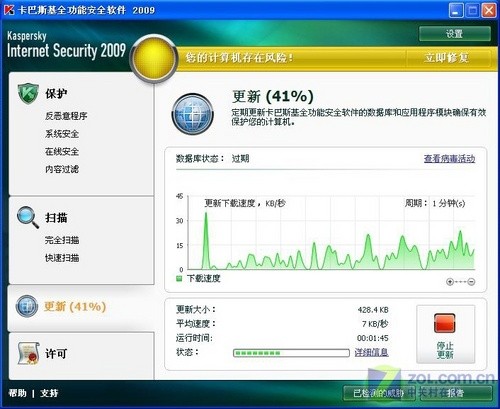
Task: Open the 保护 protection section
Action: click(x=56, y=94)
